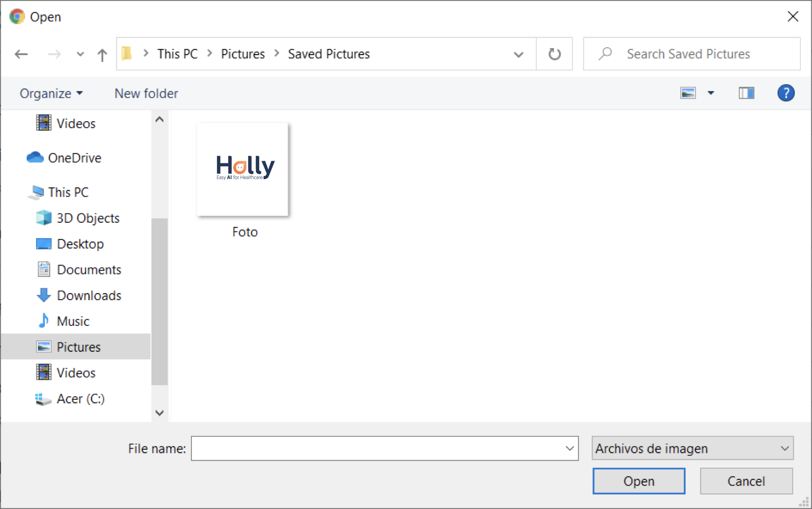Open 3D Objects folder

tap(88, 218)
